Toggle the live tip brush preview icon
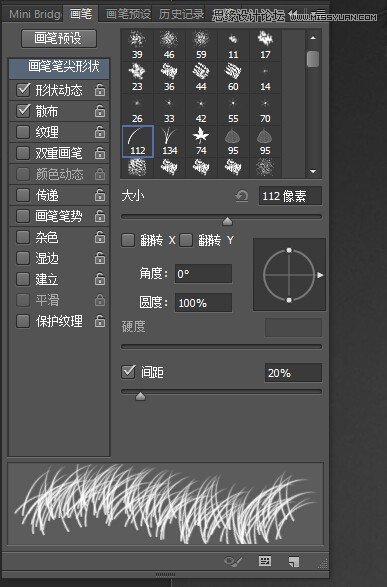Viewport: 387px width, 587px height. click(x=233, y=561)
